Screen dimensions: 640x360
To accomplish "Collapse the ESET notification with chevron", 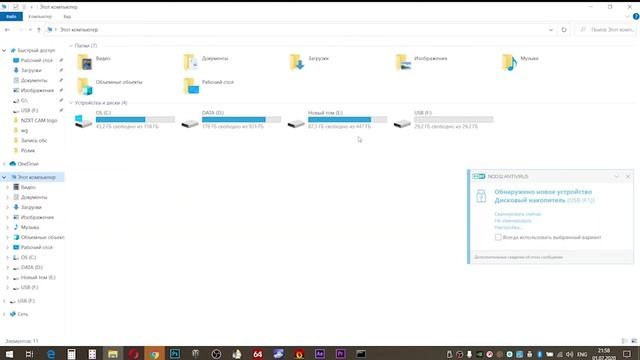I will pyautogui.click(x=616, y=176).
